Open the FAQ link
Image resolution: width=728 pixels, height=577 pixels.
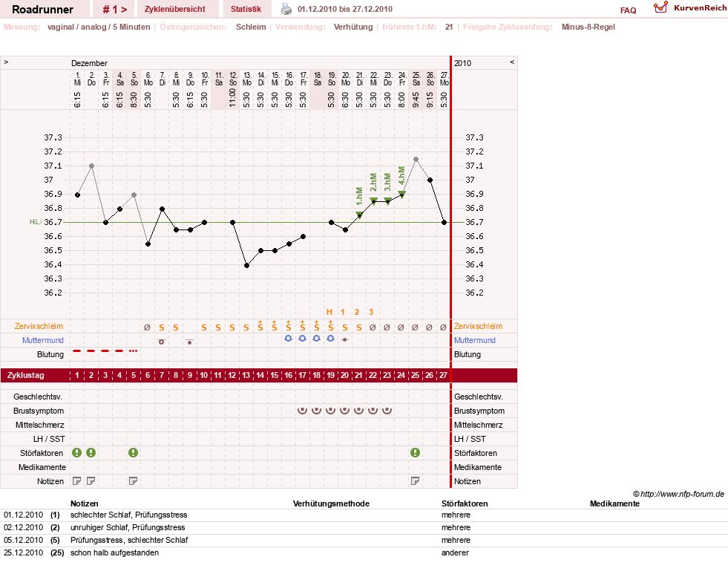tap(628, 10)
